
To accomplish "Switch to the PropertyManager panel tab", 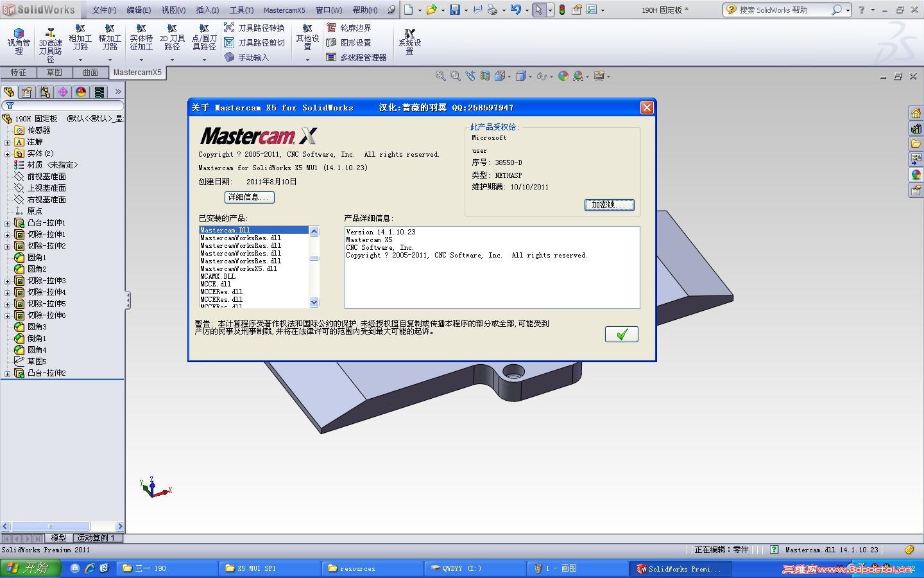I will coord(27,92).
